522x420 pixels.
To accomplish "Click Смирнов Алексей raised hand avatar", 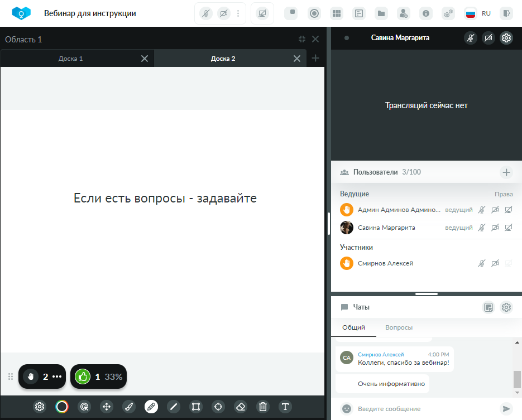I will point(347,263).
